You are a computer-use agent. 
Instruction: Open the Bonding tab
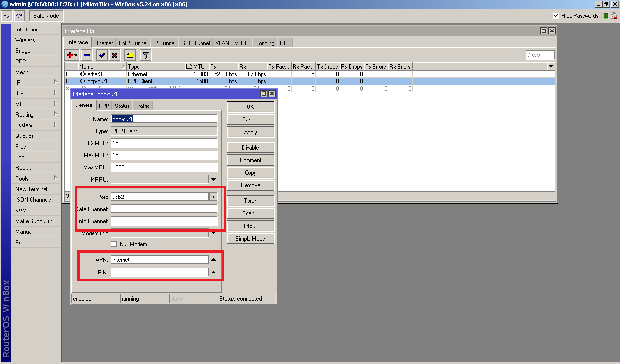265,43
